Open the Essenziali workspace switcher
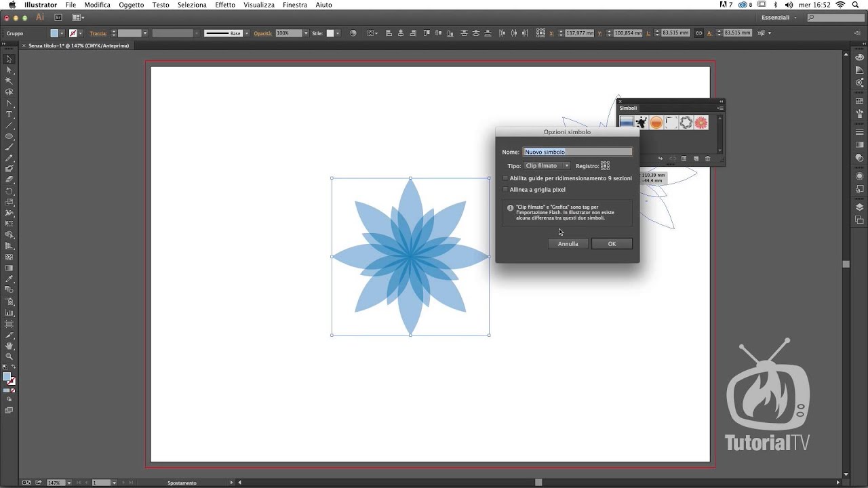 click(780, 17)
